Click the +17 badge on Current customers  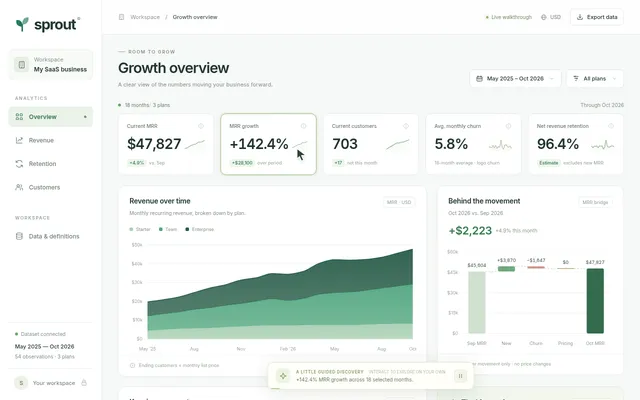[x=338, y=163]
